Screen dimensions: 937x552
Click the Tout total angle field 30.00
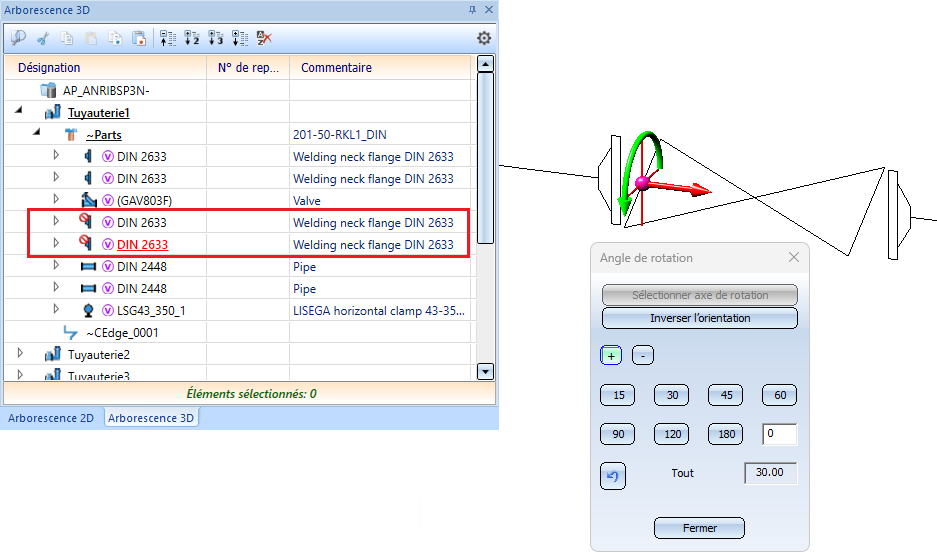tap(771, 473)
